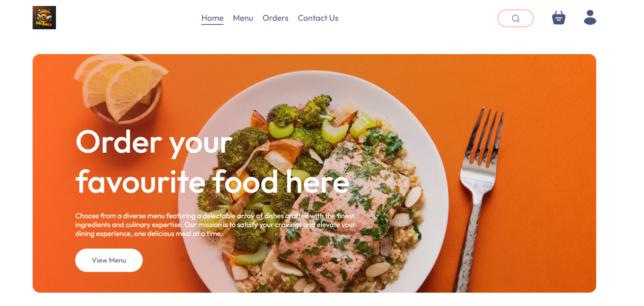
Task: Click the Bite Buzz logo
Action: (x=44, y=17)
